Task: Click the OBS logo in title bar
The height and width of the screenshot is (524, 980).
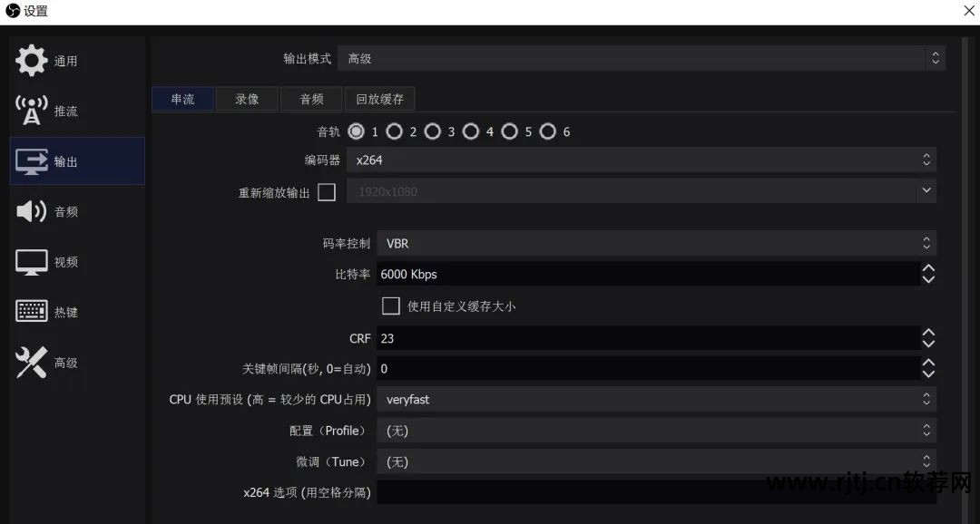Action: [13, 11]
